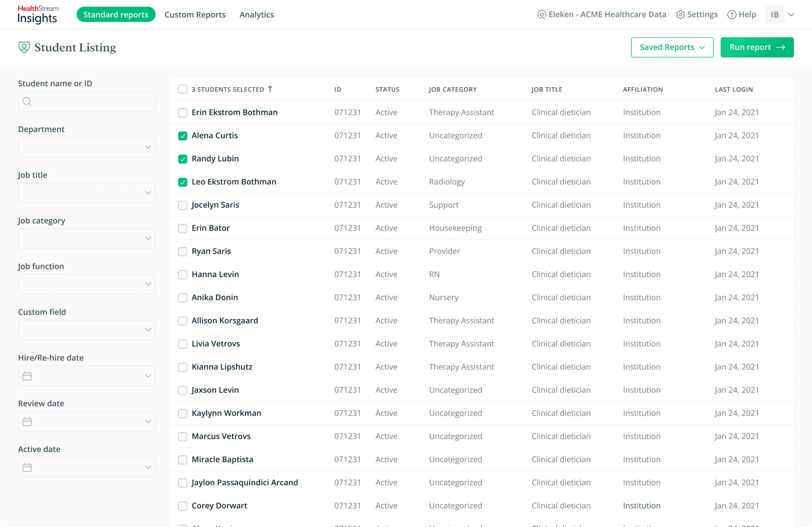The width and height of the screenshot is (812, 527).
Task: Click the Run report button
Action: click(x=757, y=47)
